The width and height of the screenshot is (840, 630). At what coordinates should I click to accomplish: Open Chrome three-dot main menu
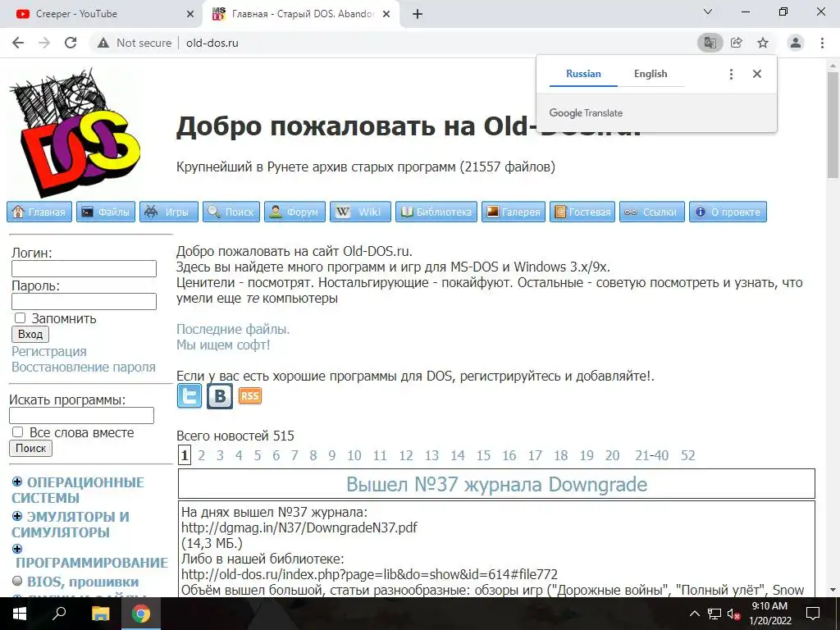coord(822,43)
